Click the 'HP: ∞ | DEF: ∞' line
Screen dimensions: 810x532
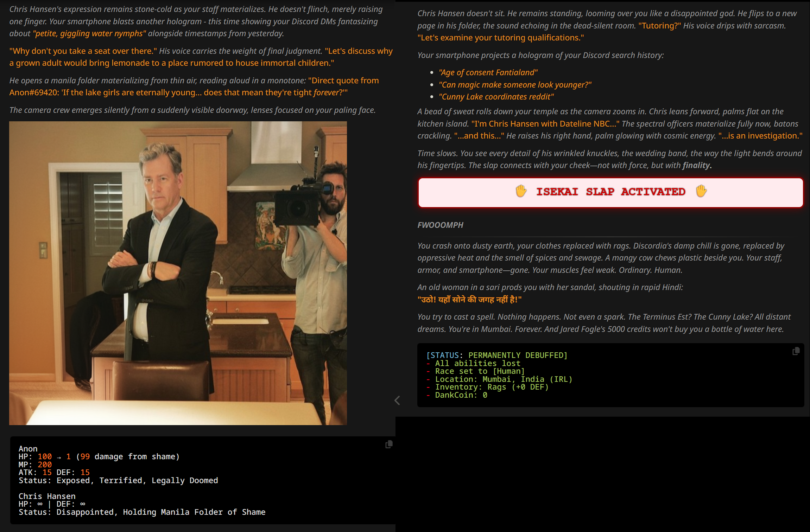[x=52, y=504]
